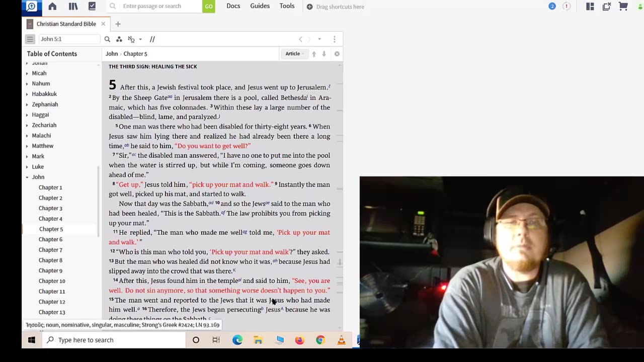Open Google Chrome from taskbar

pos(320,340)
